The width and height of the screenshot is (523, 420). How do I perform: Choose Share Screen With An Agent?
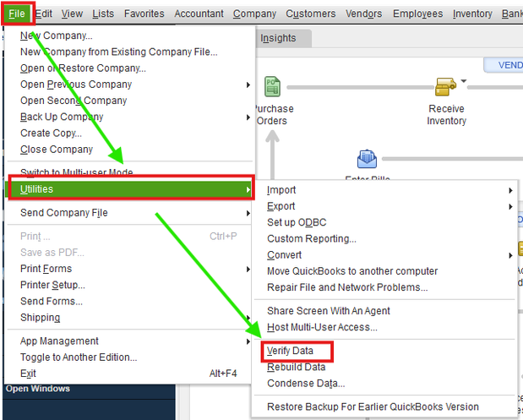point(384,311)
